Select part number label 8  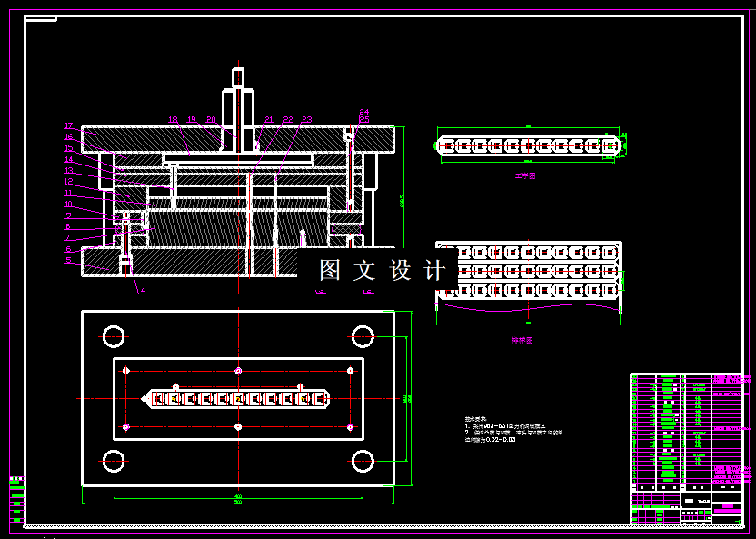pyautogui.click(x=68, y=226)
